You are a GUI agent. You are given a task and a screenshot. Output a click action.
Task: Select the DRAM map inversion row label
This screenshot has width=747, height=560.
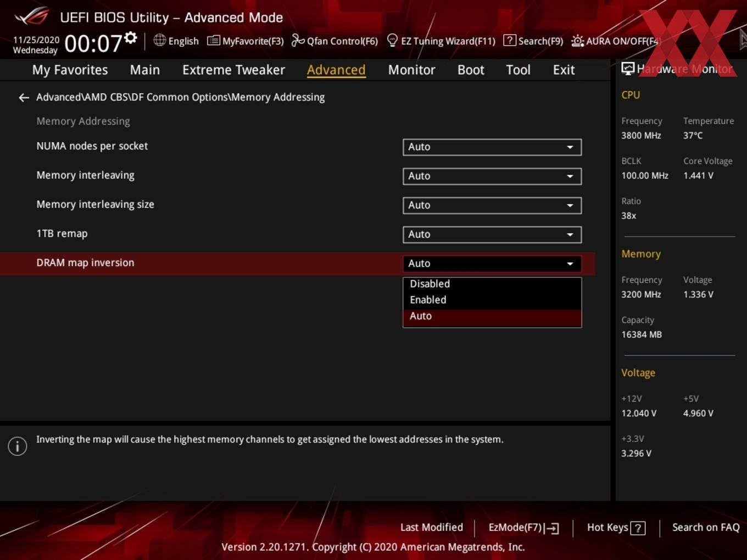coord(85,262)
